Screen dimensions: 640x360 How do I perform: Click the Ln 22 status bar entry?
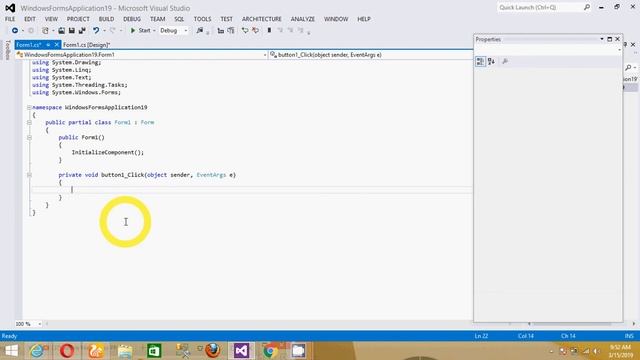pyautogui.click(x=481, y=336)
